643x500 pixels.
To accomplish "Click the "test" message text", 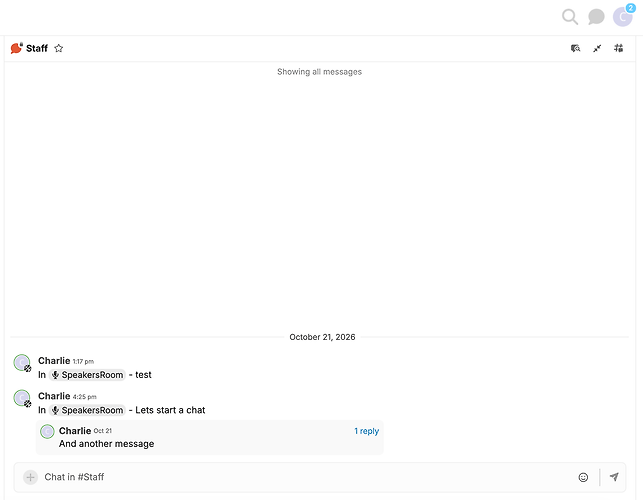I will [143, 375].
